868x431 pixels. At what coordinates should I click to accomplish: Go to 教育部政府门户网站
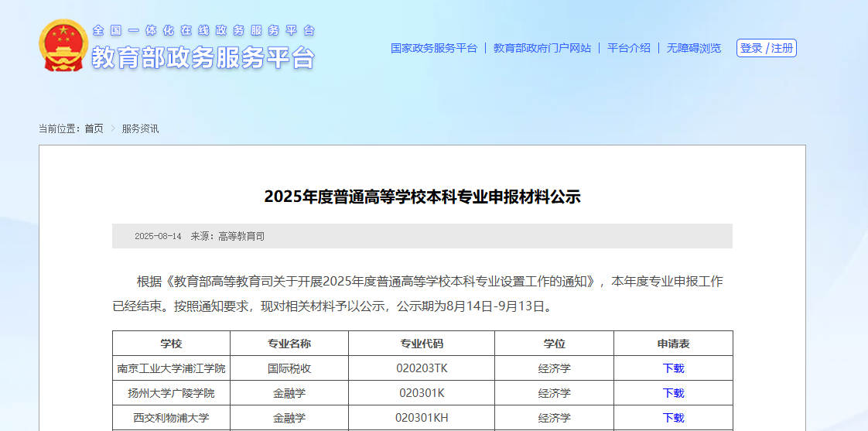[x=542, y=48]
